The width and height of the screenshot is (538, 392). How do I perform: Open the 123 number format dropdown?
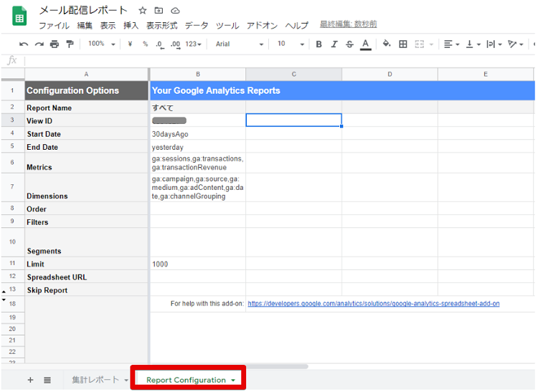(193, 44)
